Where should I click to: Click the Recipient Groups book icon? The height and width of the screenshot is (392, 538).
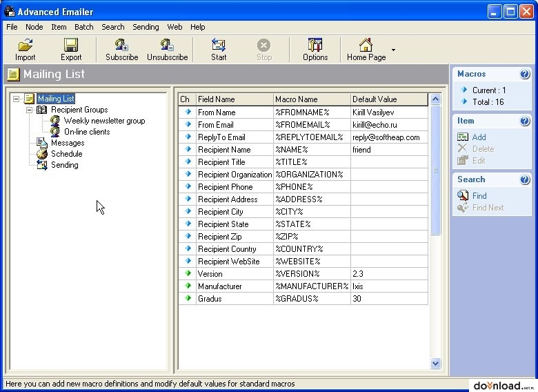[x=42, y=110]
